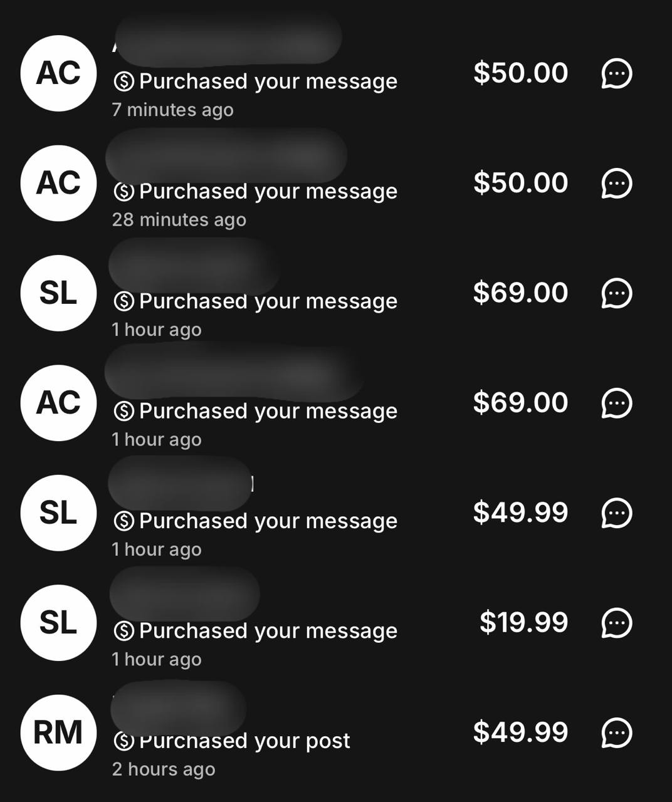The image size is (672, 802).
Task: Open "Purchased your post" entry
Action: [x=244, y=741]
